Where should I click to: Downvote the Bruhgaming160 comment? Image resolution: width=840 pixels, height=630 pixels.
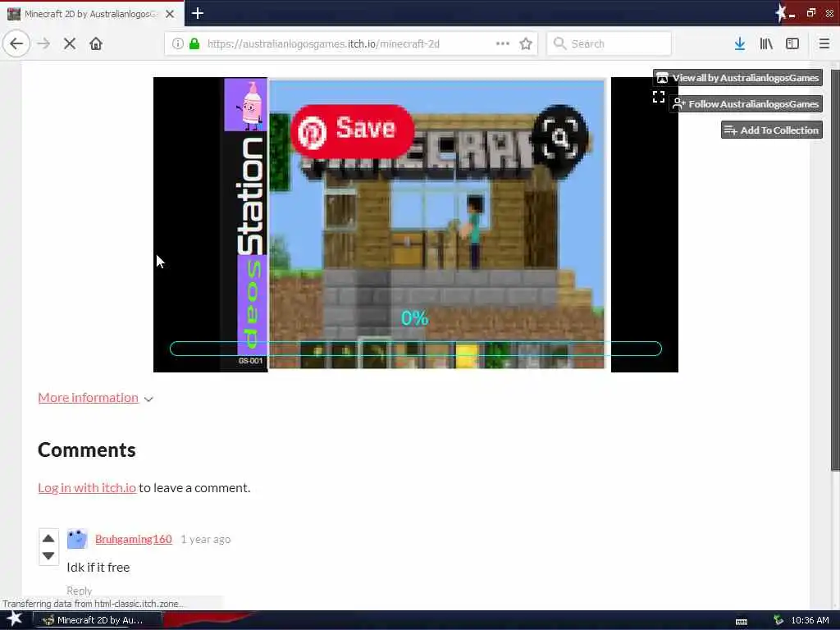[48, 555]
